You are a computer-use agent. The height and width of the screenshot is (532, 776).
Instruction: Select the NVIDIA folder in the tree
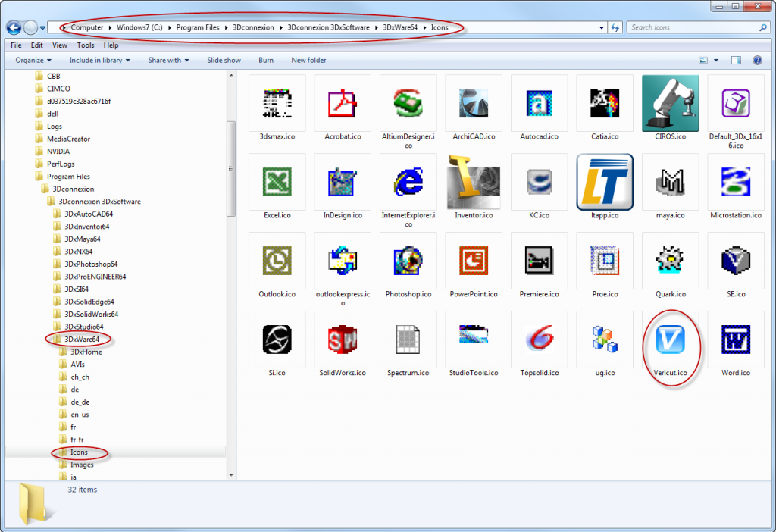58,152
